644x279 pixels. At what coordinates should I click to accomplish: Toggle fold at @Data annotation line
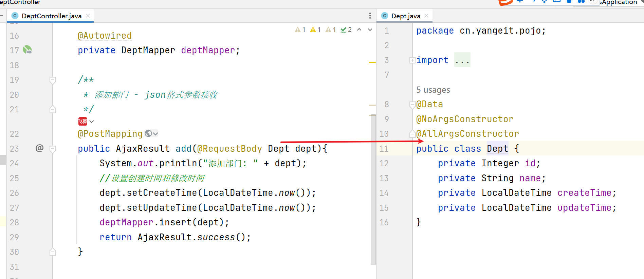pyautogui.click(x=412, y=105)
